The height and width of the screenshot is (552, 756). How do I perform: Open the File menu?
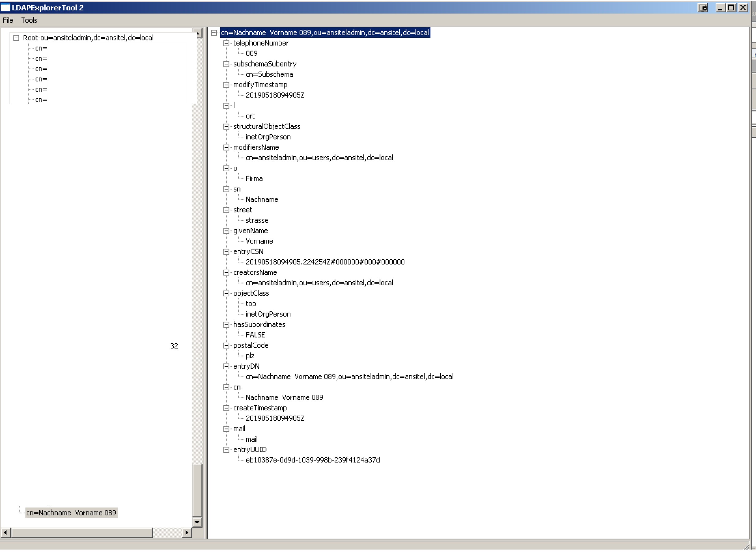point(8,20)
